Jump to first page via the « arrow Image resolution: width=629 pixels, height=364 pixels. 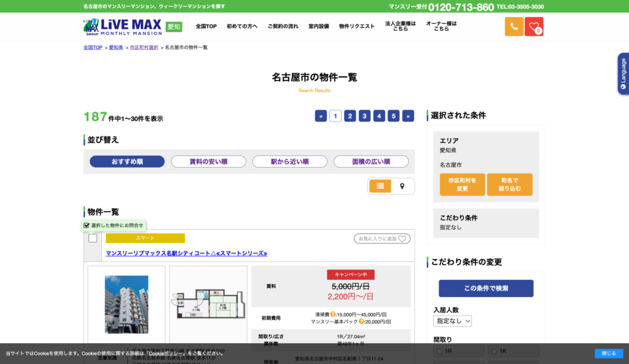pyautogui.click(x=321, y=115)
